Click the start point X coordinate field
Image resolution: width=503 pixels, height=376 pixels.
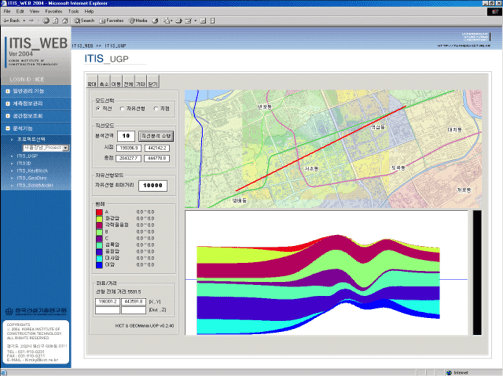pyautogui.click(x=129, y=148)
